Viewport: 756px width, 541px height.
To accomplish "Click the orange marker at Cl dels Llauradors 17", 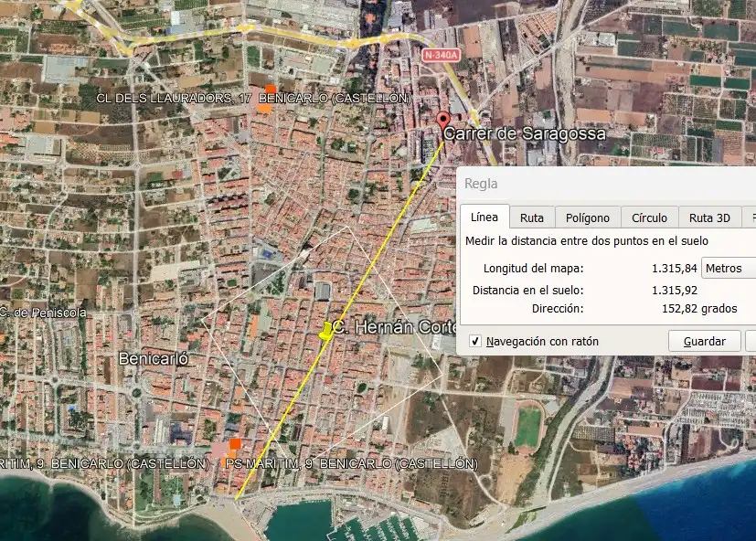I will point(271,90).
